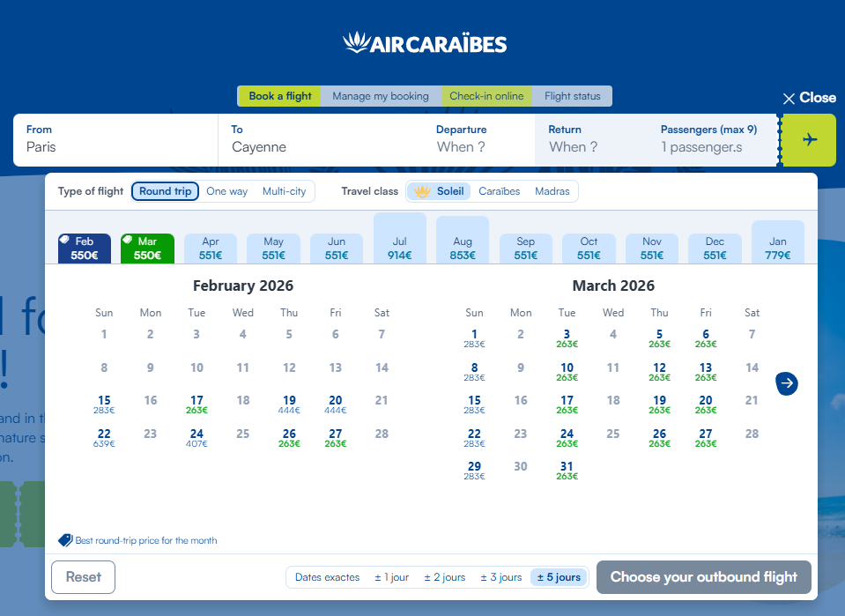Click the price tag icon on Mar
The width and height of the screenshot is (845, 616).
[x=129, y=240]
